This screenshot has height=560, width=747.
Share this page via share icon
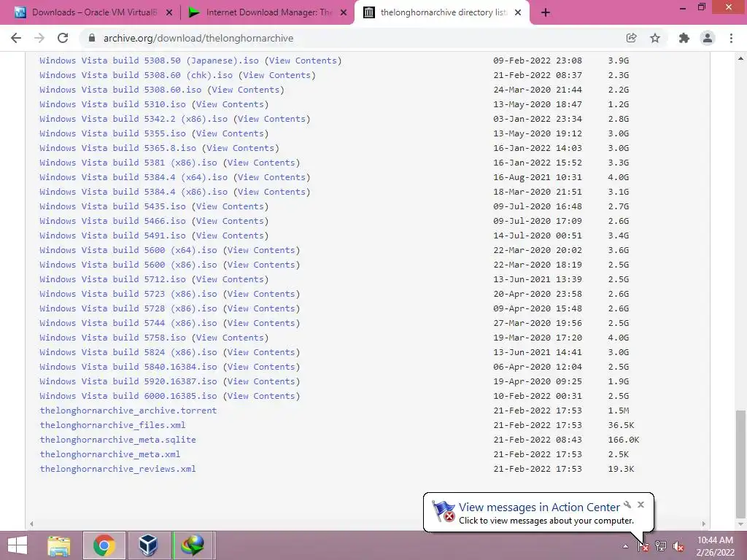pyautogui.click(x=631, y=38)
